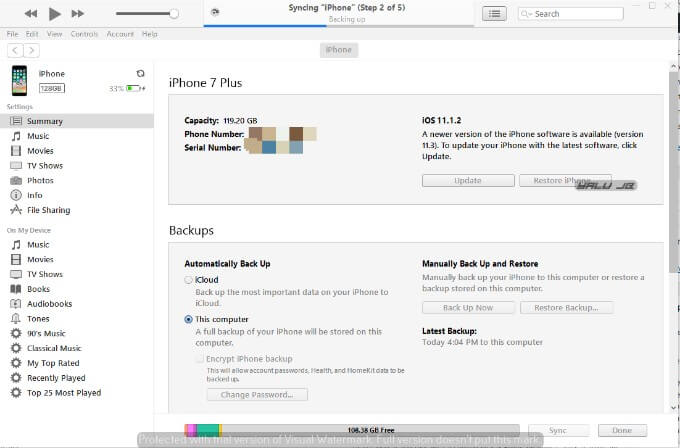Click the 128GB capacity label
Viewport: 680px width, 448px height.
[x=52, y=88]
